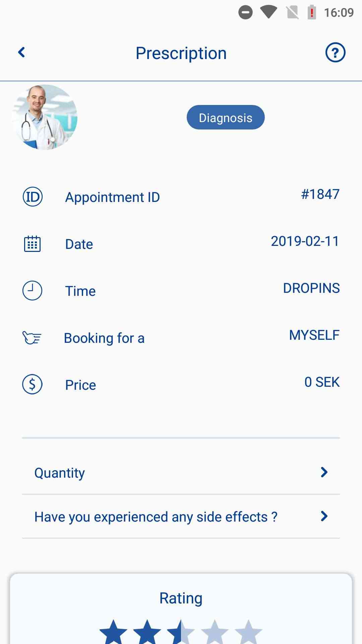Tap the calendar icon beside Date
This screenshot has height=644, width=362.
point(33,244)
